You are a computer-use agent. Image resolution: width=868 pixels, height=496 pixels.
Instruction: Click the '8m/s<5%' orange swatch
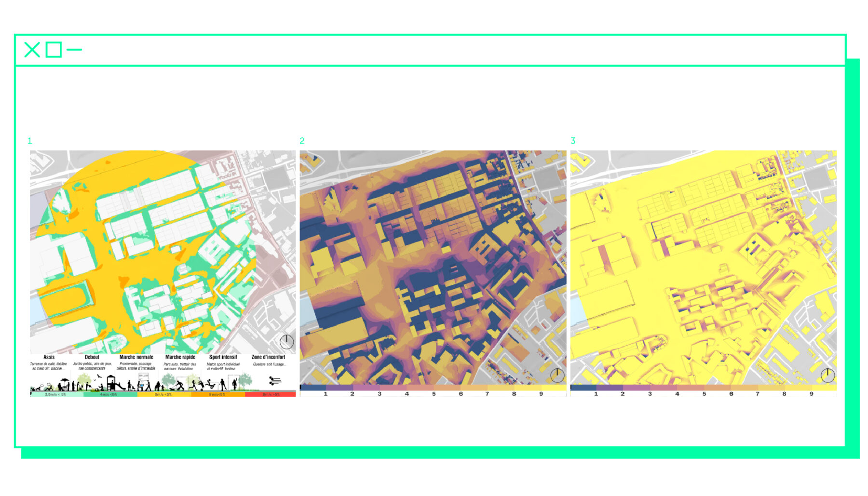pos(218,394)
